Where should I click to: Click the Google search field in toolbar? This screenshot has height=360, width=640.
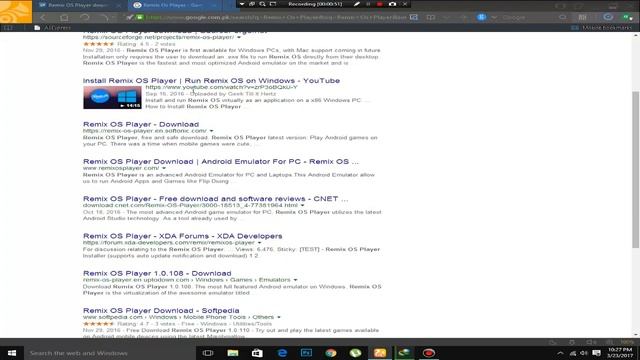coord(530,18)
